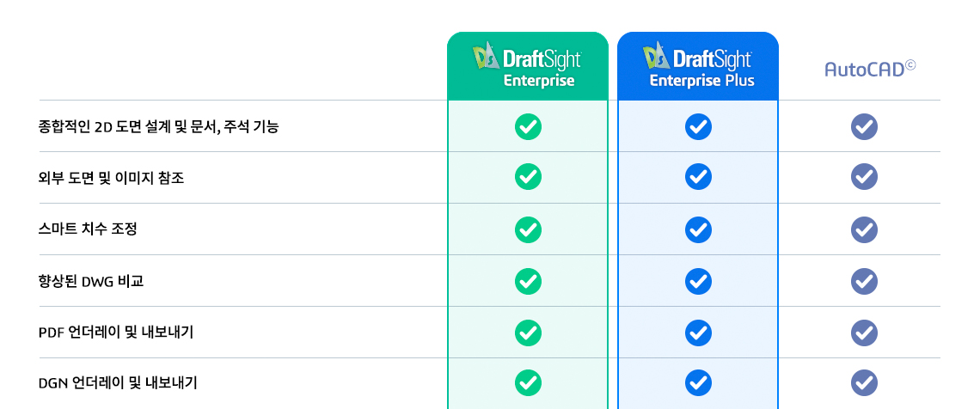Click the DraftSight Enterprise logo header
This screenshot has width=980, height=409.
coord(528,65)
